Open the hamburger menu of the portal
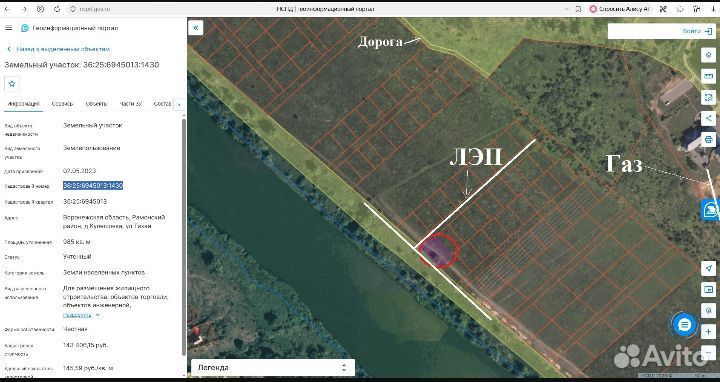Image resolution: width=720 pixels, height=382 pixels. pos(8,28)
